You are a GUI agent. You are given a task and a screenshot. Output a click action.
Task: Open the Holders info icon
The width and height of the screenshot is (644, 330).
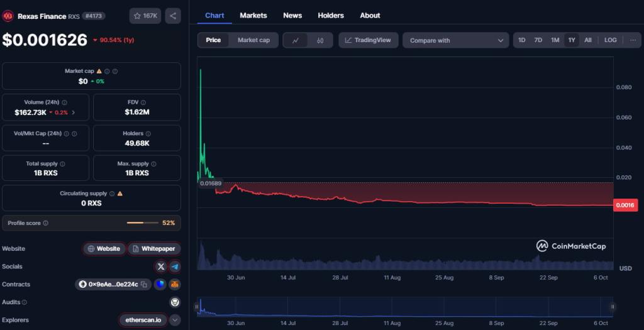coord(148,133)
